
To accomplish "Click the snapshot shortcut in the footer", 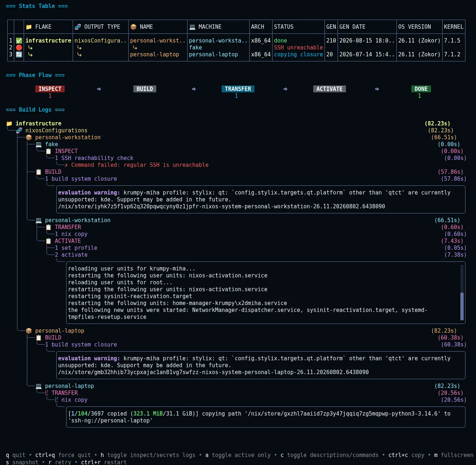I will (22, 462).
